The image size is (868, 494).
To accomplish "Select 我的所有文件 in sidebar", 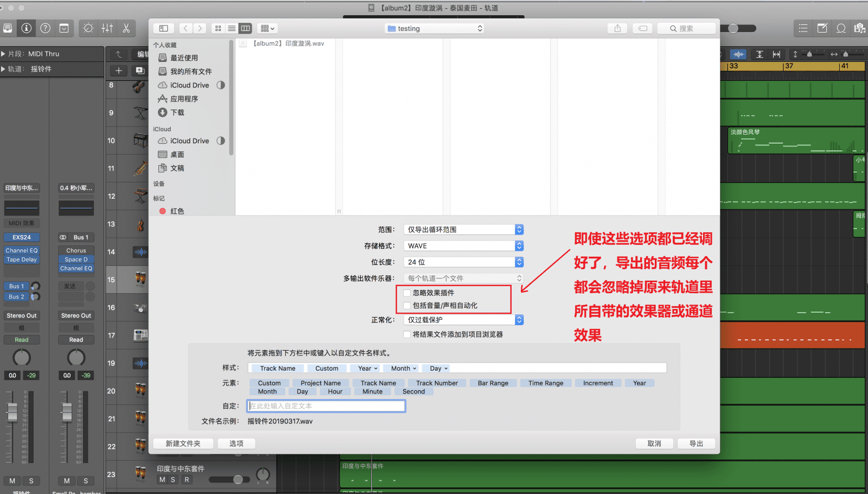I will coord(191,71).
